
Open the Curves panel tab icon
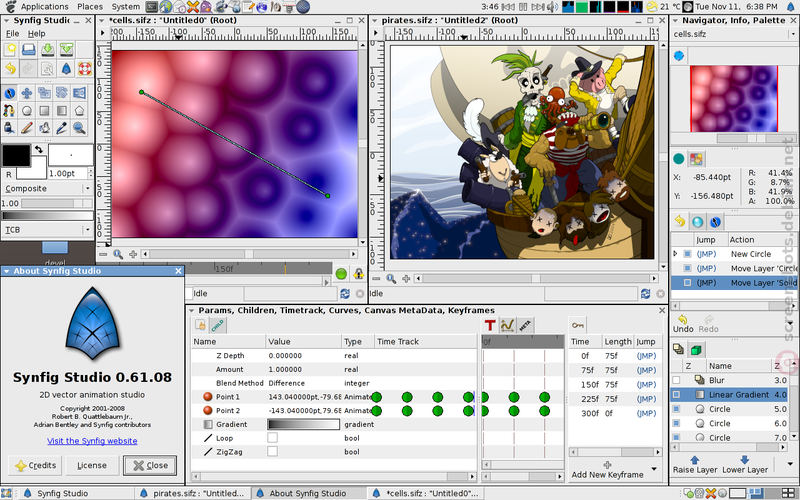508,326
